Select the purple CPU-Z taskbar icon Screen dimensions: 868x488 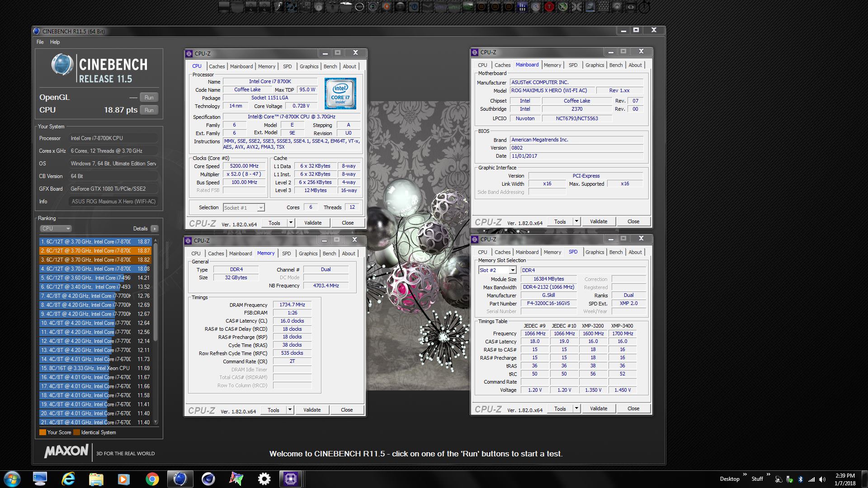(290, 479)
